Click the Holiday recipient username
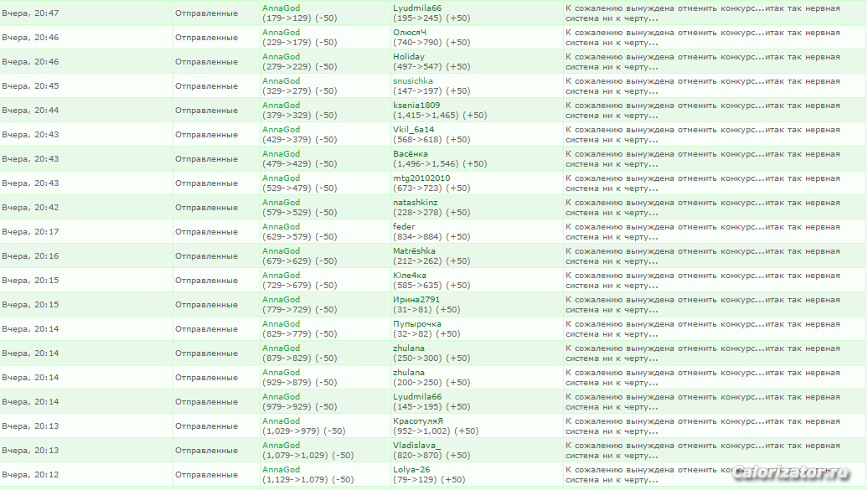This screenshot has width=868, height=490. [409, 57]
